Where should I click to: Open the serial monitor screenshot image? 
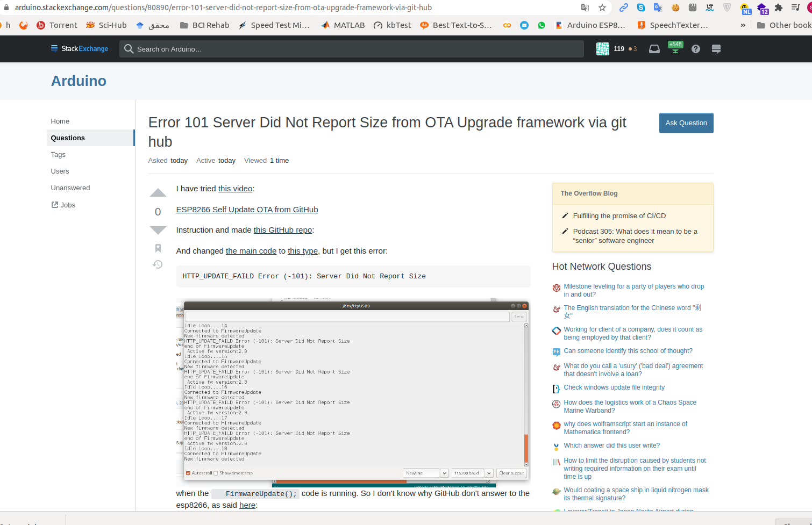[353, 392]
